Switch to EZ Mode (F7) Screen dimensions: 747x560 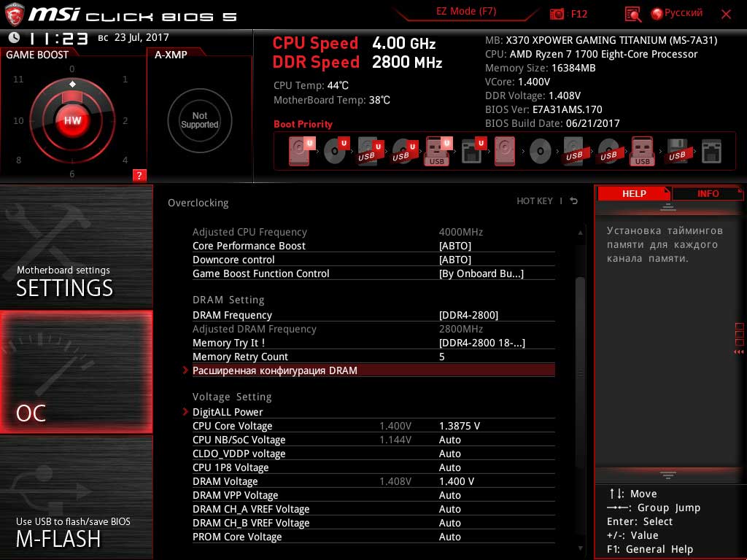[x=466, y=12]
